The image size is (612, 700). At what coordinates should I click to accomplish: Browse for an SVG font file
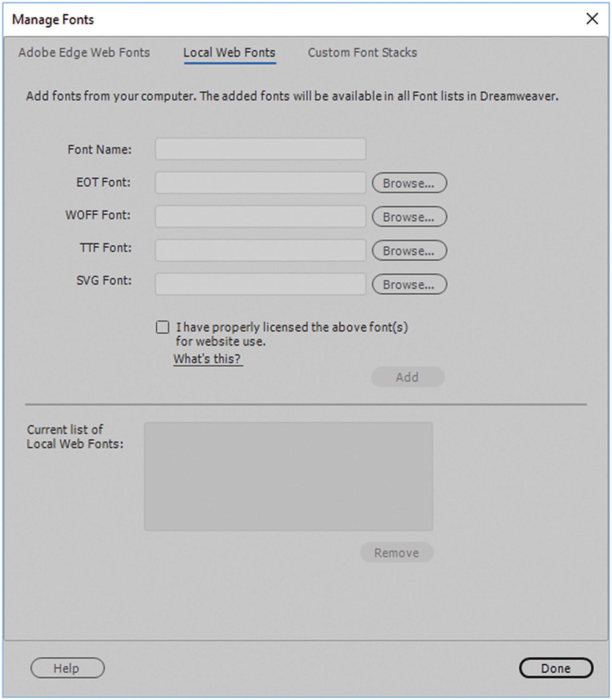409,285
